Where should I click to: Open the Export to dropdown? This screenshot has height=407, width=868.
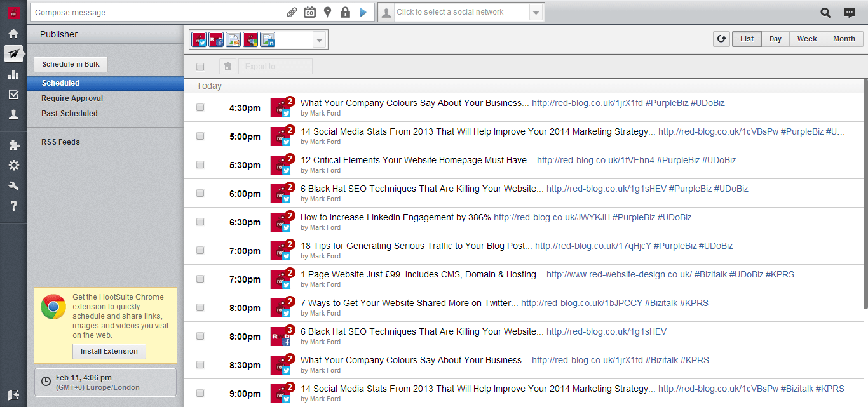click(x=275, y=66)
